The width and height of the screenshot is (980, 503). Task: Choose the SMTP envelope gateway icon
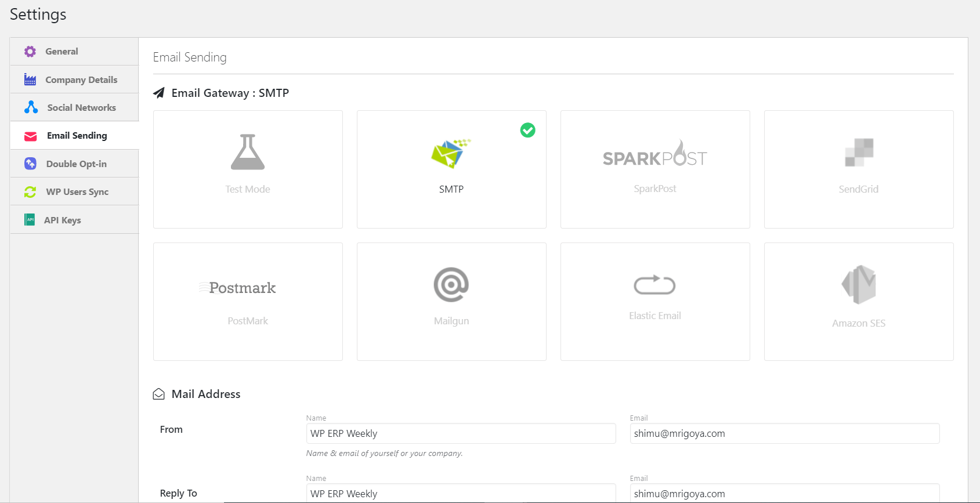click(451, 154)
